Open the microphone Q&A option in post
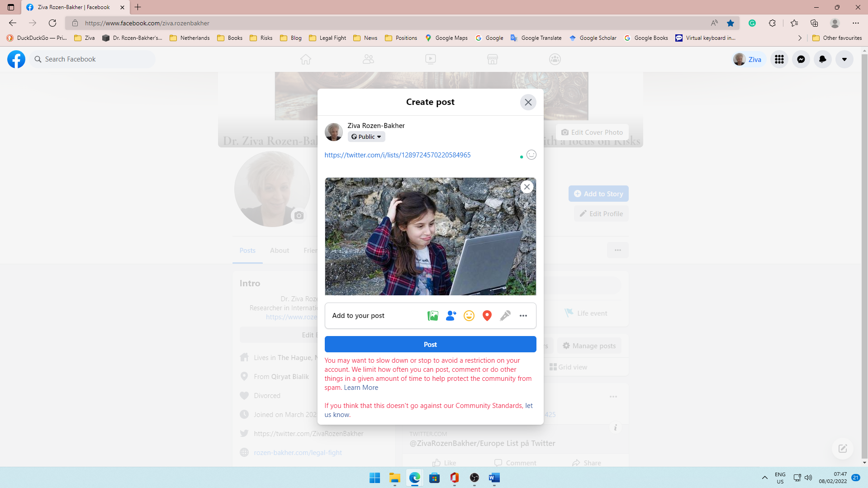The image size is (868, 488). click(505, 316)
